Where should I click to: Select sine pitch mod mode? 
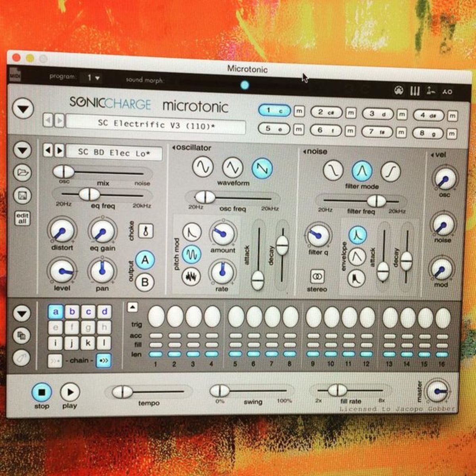192,254
